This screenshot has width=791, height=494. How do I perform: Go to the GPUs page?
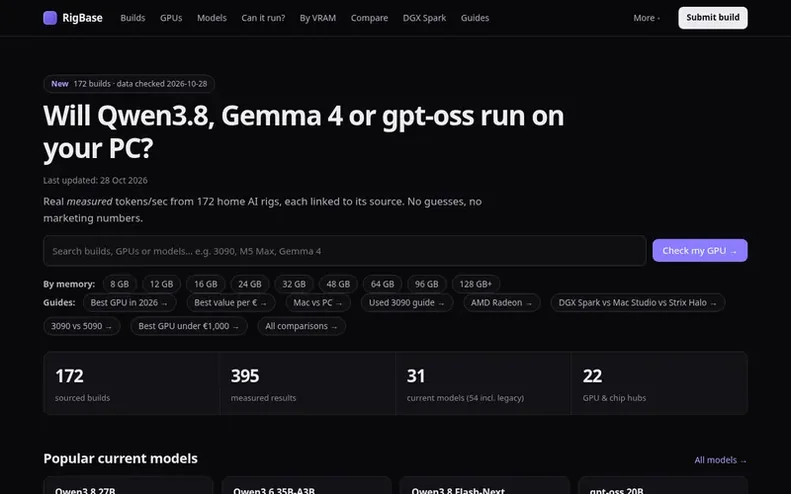(x=171, y=18)
